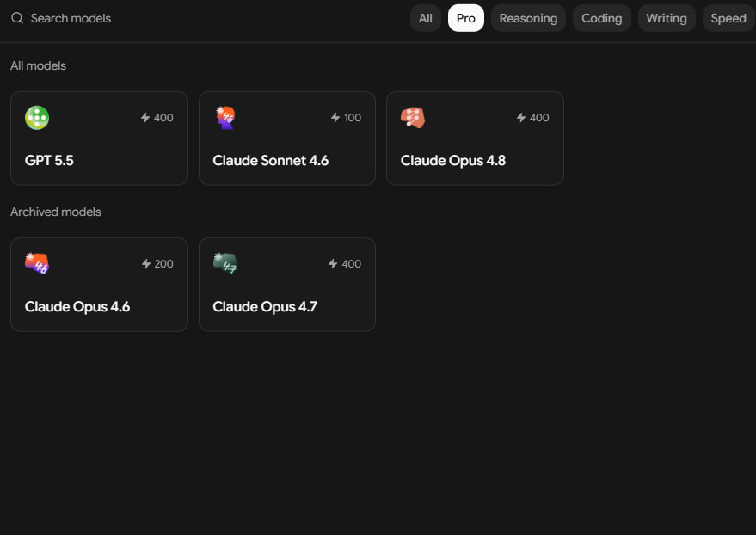Click lightning 100 icon on Sonnet 4.6 card

click(335, 118)
